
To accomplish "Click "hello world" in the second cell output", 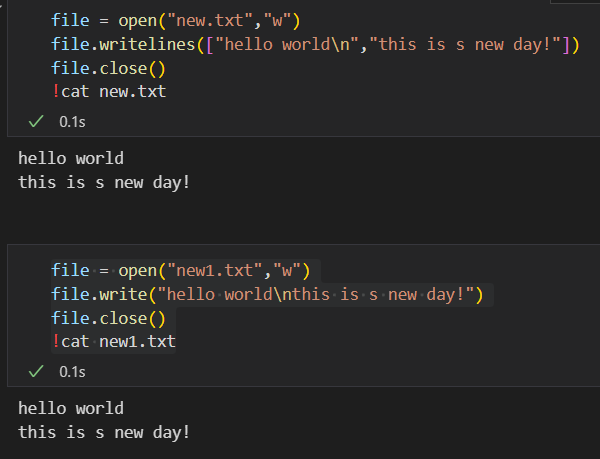I will (x=71, y=408).
